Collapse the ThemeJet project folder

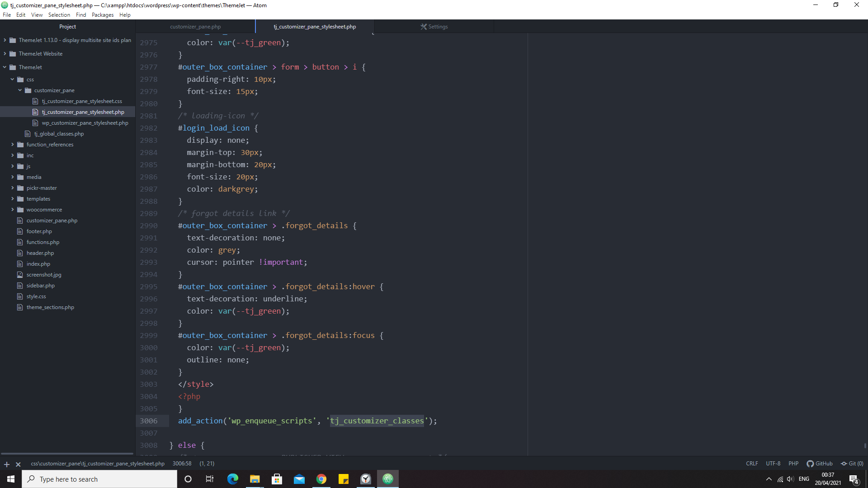pos(5,67)
